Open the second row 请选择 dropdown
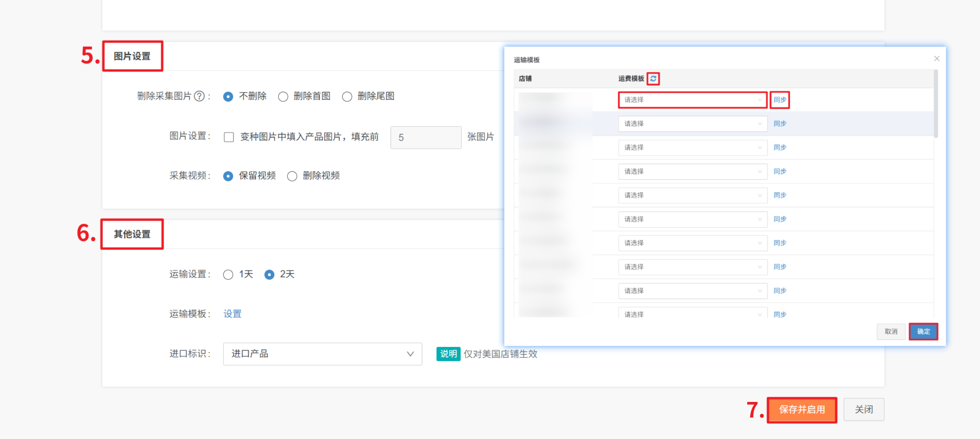This screenshot has width=980, height=439. pos(693,124)
